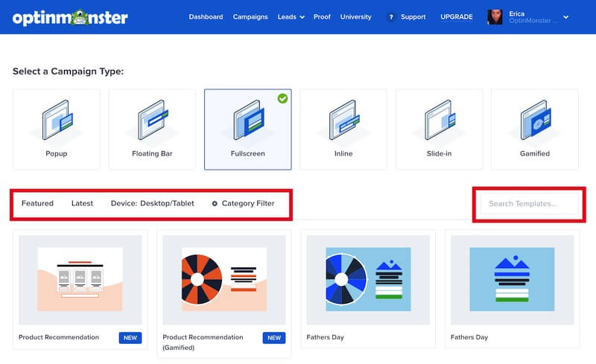This screenshot has height=364, width=596.
Task: Click the Fullscreen label text
Action: 247,153
